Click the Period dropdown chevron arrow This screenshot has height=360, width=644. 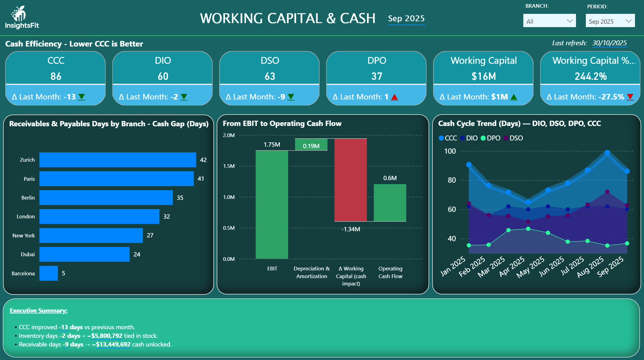[x=629, y=21]
